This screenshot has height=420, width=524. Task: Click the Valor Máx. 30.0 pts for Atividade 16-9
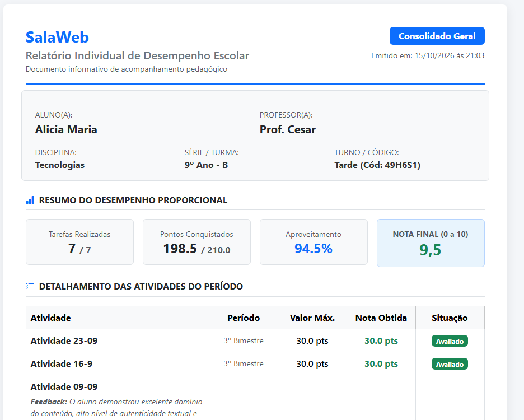point(312,364)
